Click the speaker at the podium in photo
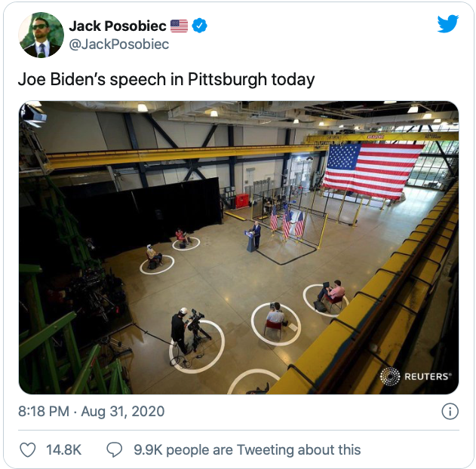This screenshot has width=476, height=469. [x=256, y=235]
